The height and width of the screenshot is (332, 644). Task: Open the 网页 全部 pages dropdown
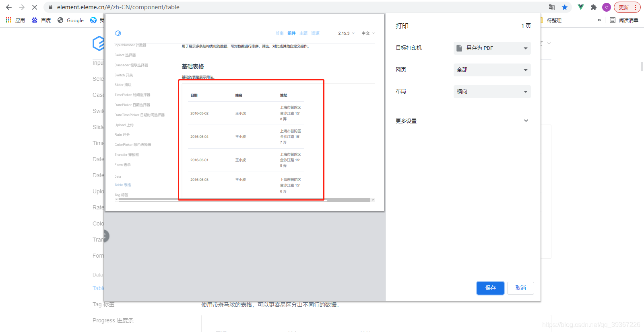tap(492, 70)
